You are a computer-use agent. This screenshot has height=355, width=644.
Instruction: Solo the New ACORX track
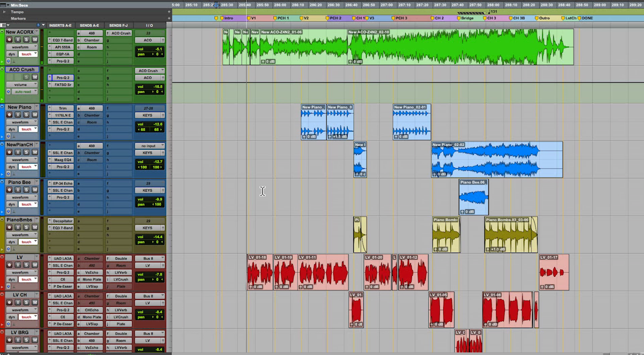[x=26, y=39]
